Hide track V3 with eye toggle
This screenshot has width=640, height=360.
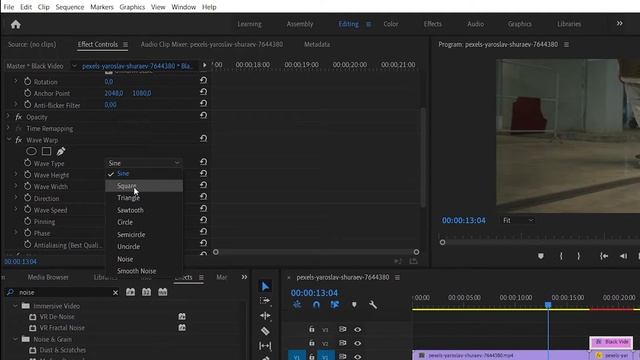tap(358, 330)
